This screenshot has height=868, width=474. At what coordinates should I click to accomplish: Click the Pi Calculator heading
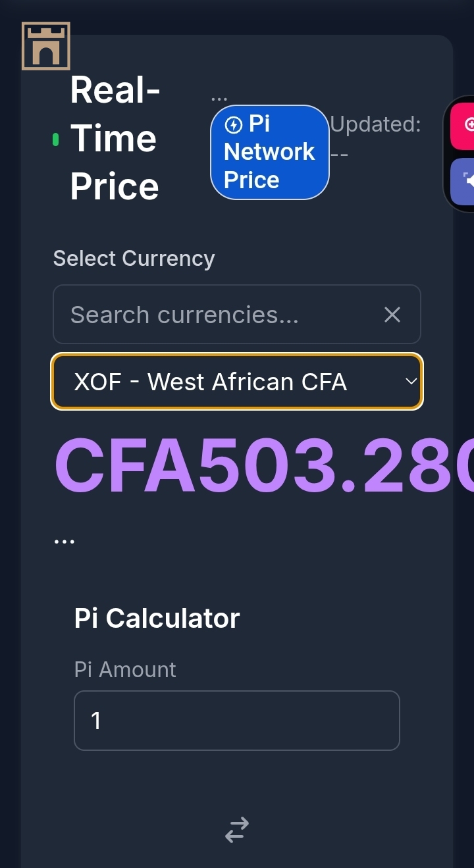157,618
